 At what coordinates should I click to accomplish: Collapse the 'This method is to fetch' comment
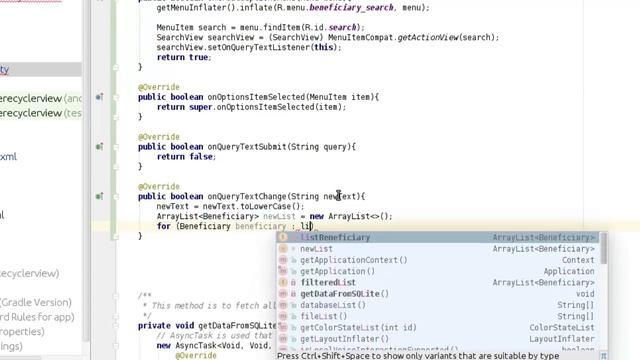[116, 296]
